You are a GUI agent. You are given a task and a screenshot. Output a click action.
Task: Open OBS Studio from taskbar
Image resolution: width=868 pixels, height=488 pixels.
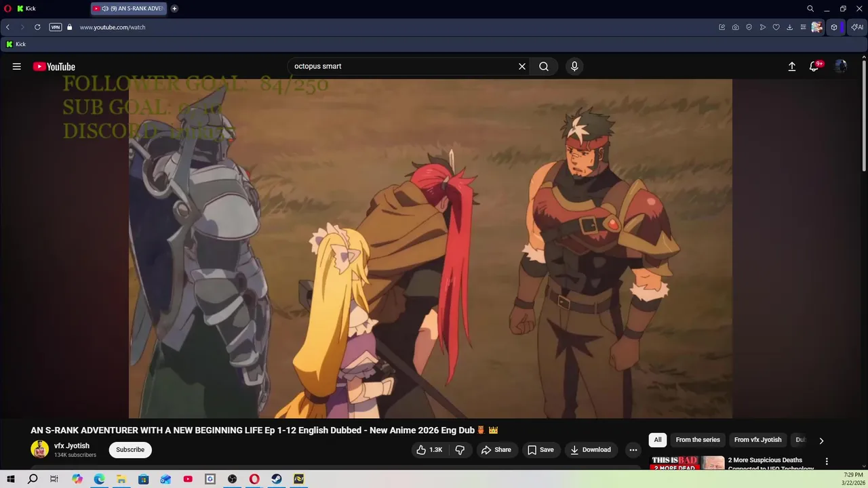pos(232,479)
